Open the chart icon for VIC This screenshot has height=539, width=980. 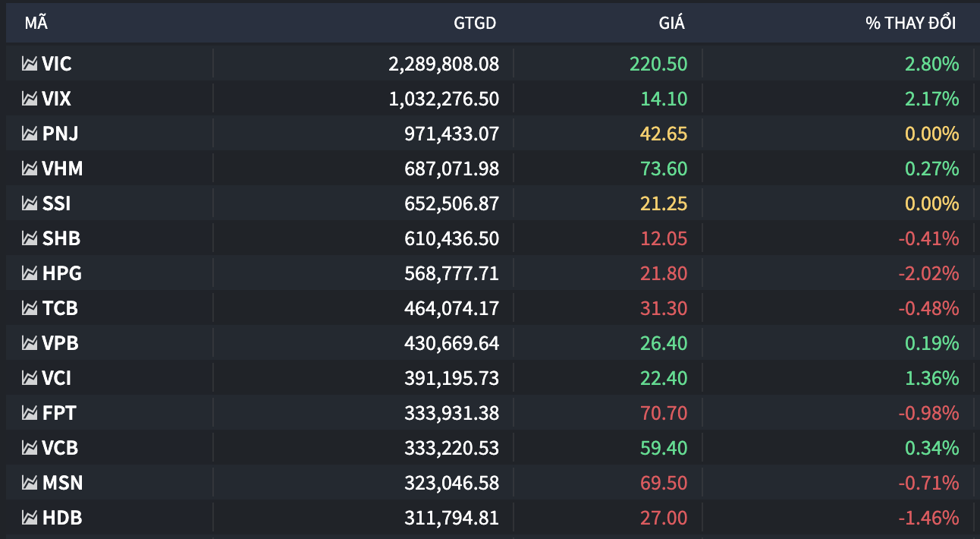tap(30, 64)
